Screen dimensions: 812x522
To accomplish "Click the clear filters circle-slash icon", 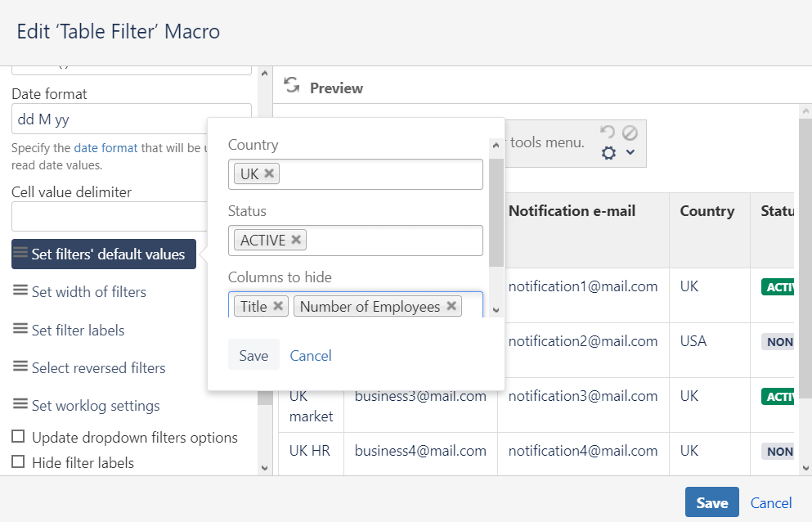I will click(x=630, y=133).
